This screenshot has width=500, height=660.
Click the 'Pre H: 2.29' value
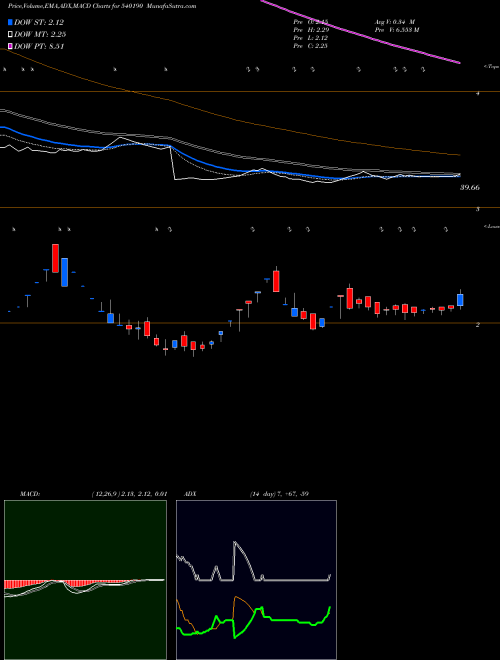coord(311,30)
